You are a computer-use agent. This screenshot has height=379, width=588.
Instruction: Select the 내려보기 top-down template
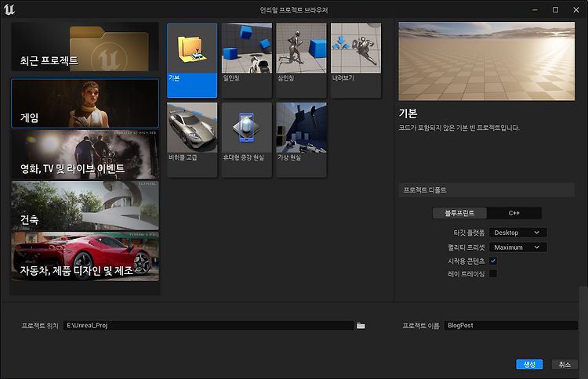(356, 60)
